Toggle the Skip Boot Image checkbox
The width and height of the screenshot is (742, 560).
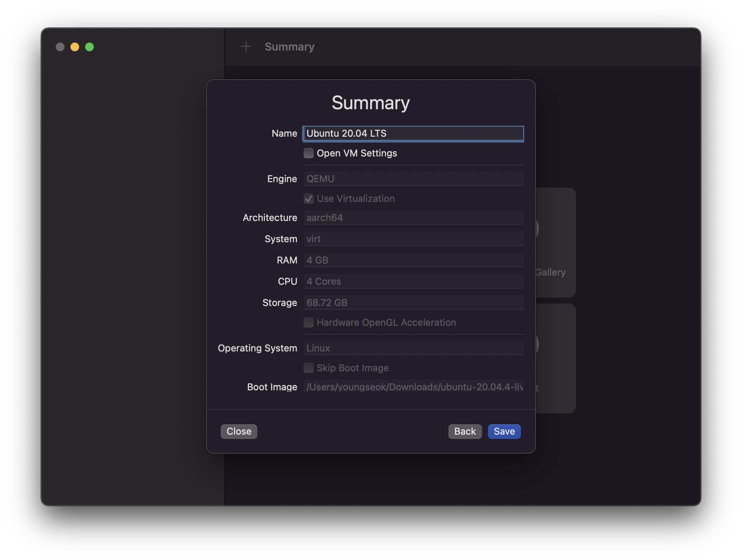(x=309, y=368)
